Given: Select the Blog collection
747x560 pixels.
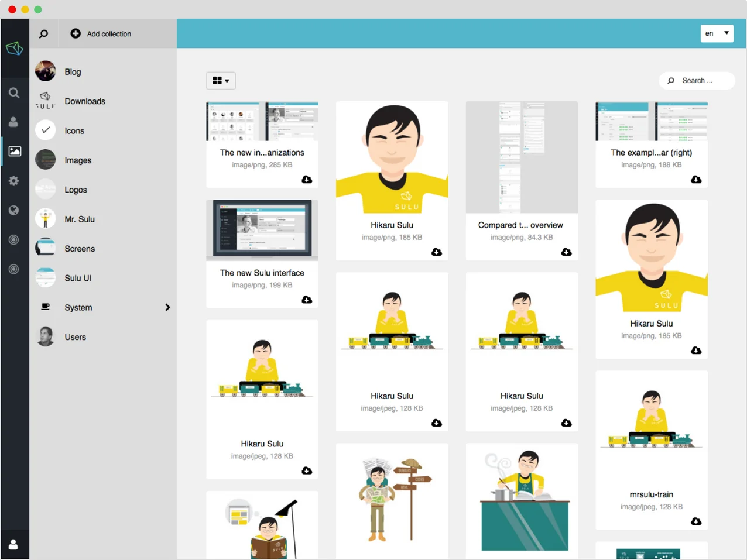Looking at the screenshot, I should (x=73, y=71).
